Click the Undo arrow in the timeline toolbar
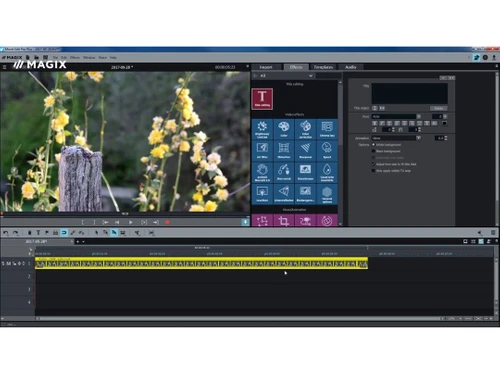 pos(6,233)
